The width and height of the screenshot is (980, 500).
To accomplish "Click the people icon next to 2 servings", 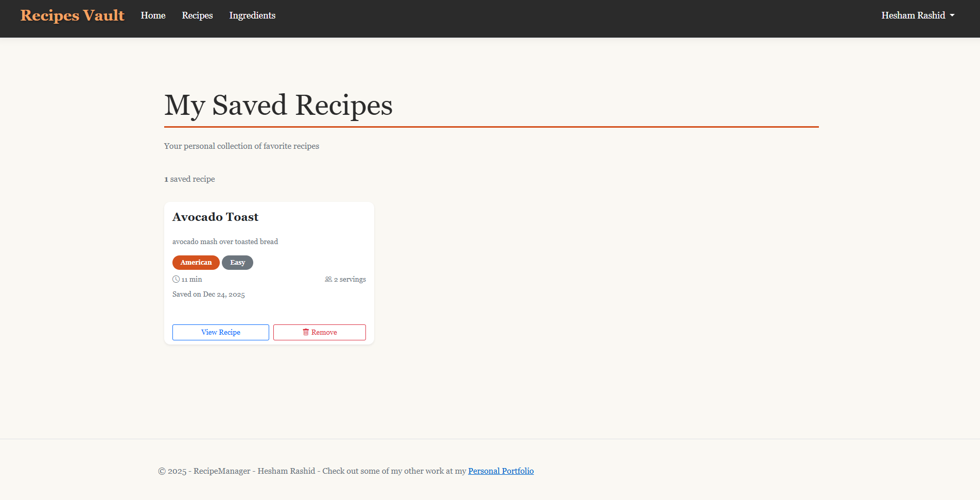I will [328, 279].
